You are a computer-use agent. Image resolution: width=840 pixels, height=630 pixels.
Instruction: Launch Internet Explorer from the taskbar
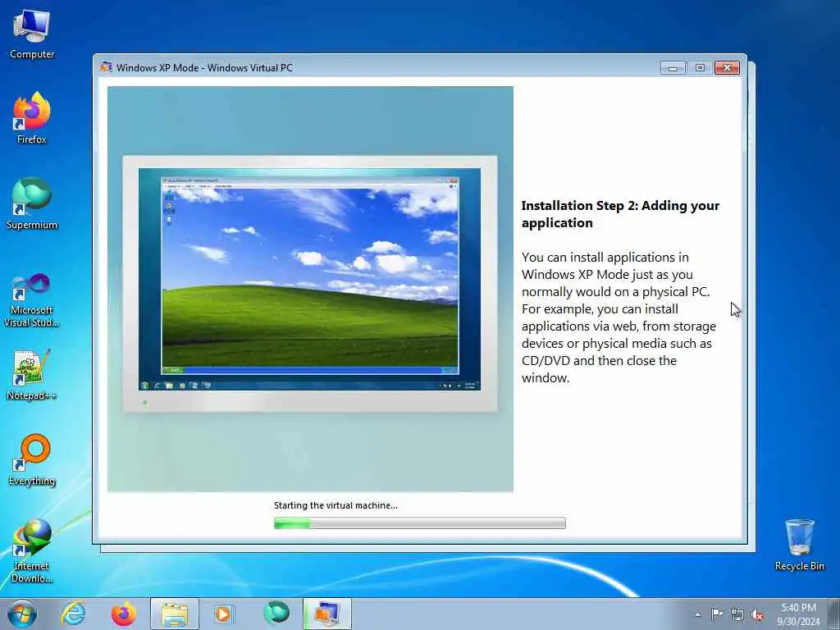pyautogui.click(x=73, y=614)
